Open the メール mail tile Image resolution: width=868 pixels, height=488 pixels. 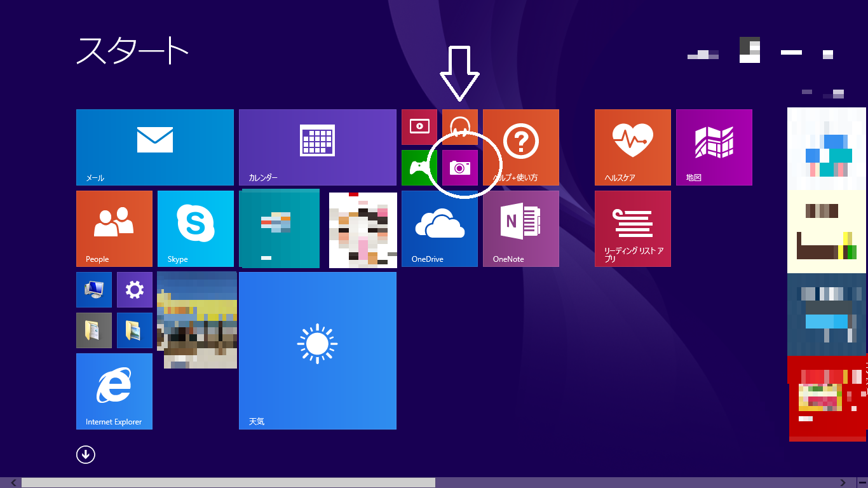(x=155, y=147)
